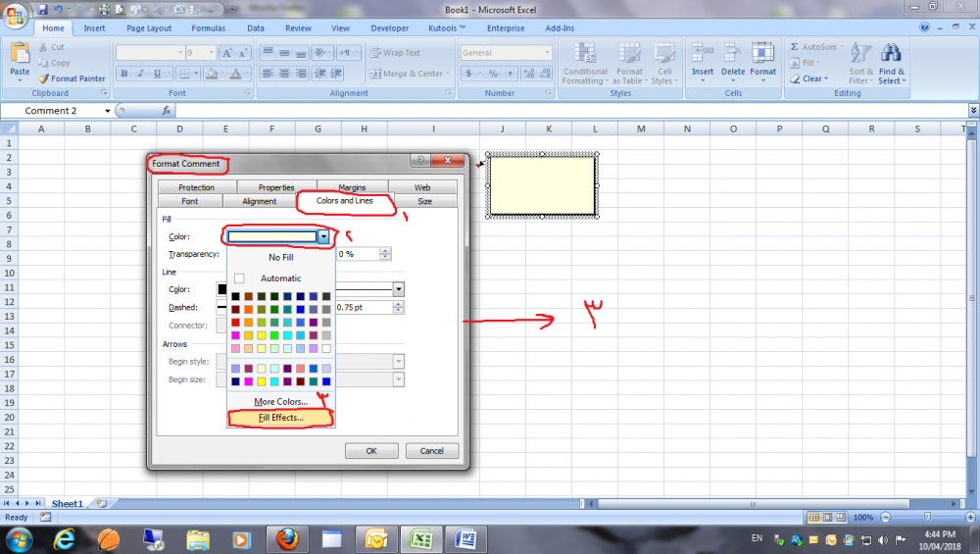The height and width of the screenshot is (554, 980).
Task: Expand the Name Box dropdown next to Comment 2
Action: [x=107, y=111]
